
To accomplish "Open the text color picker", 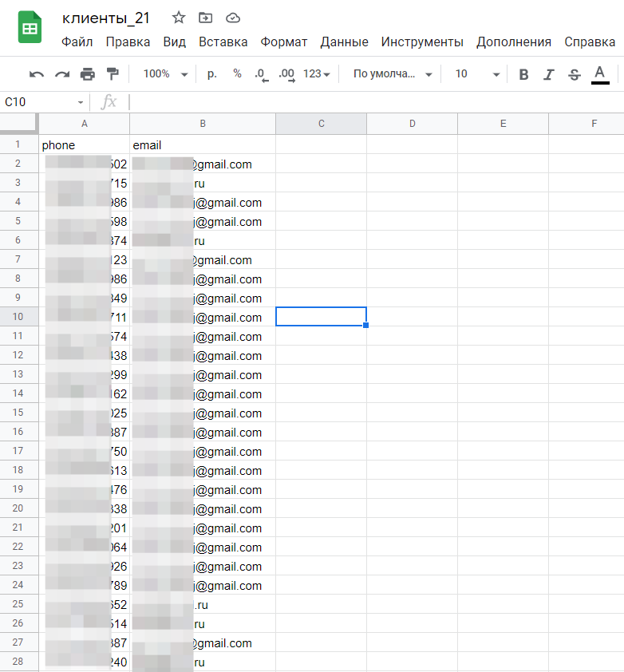I will [600, 74].
